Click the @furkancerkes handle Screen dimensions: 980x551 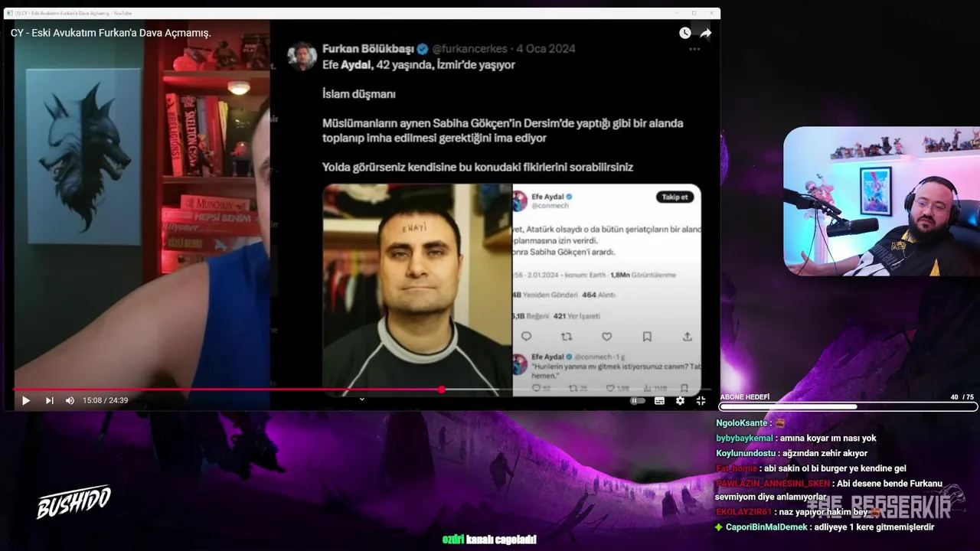[472, 48]
